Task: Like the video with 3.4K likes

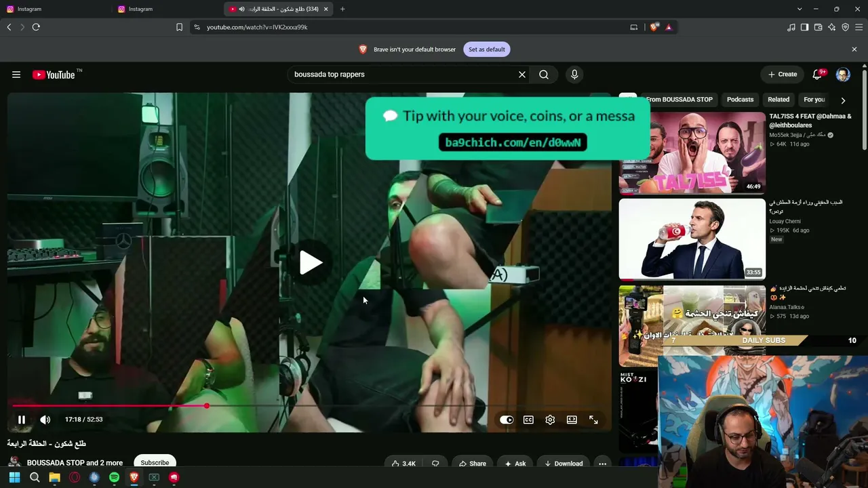Action: click(403, 464)
